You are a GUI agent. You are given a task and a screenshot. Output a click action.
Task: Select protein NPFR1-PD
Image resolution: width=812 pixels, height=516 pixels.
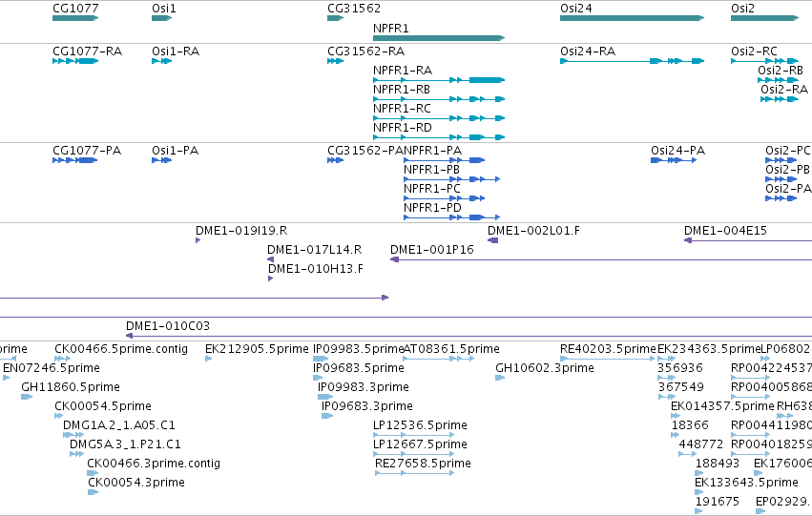click(451, 217)
